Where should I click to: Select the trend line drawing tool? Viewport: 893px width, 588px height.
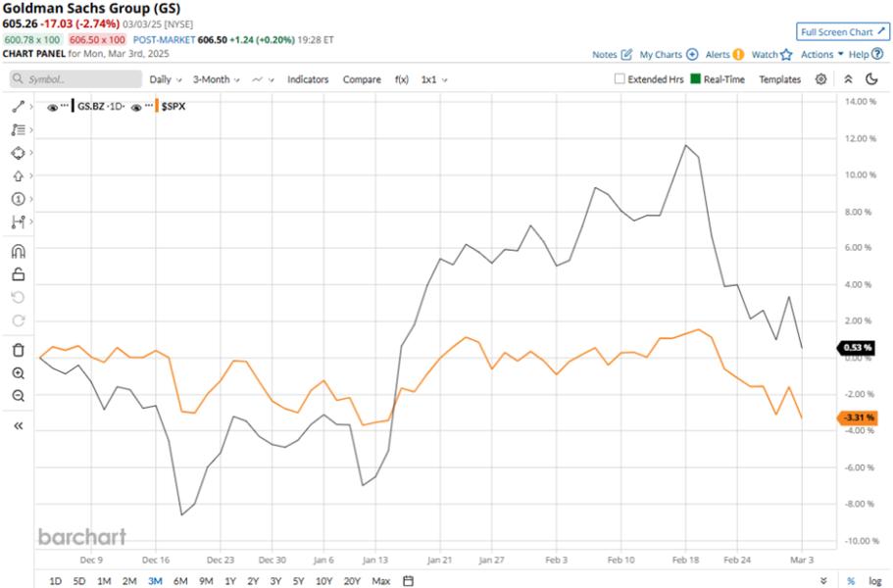coord(19,107)
